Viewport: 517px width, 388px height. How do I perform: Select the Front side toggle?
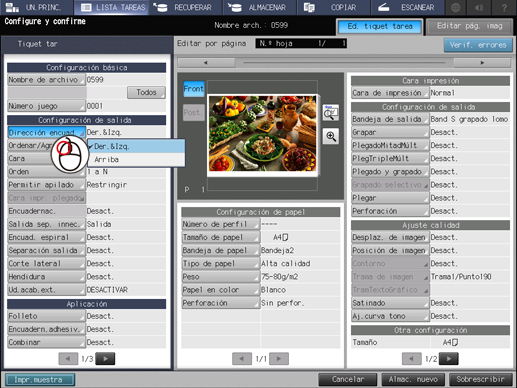point(194,89)
